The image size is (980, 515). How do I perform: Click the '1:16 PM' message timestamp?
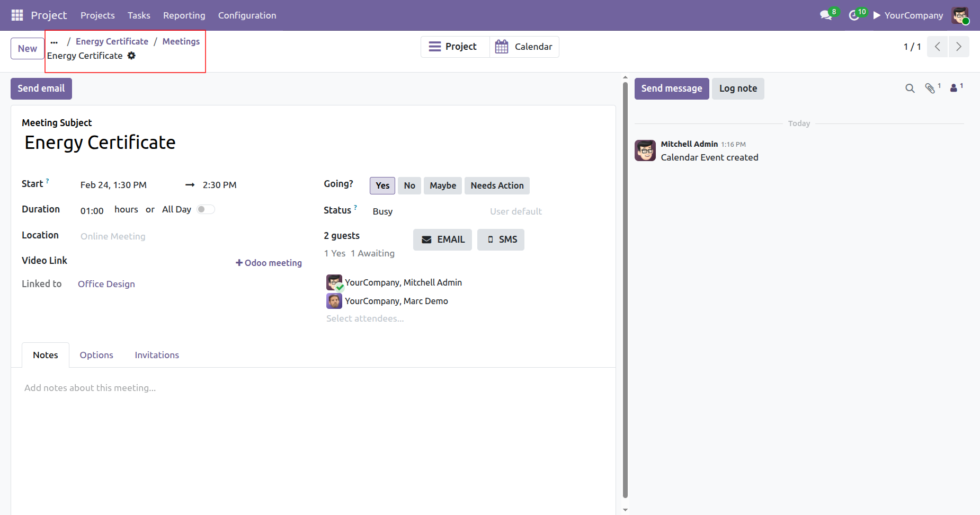click(733, 145)
